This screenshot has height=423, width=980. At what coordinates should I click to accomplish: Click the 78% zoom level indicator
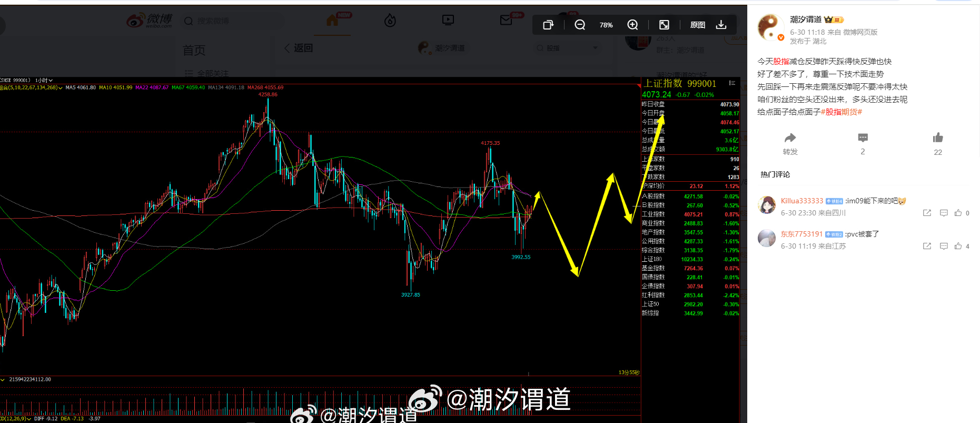pos(606,25)
